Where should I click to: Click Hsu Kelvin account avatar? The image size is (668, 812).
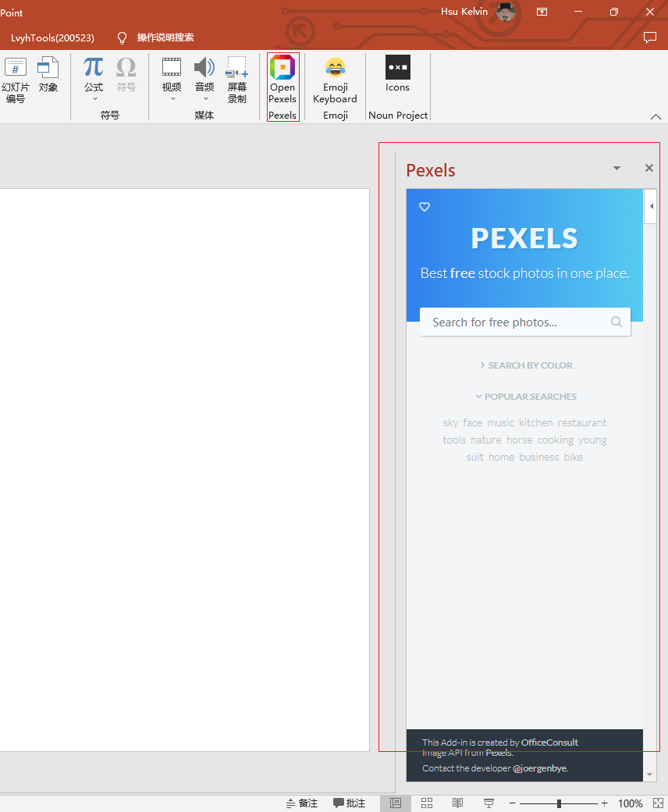(505, 12)
